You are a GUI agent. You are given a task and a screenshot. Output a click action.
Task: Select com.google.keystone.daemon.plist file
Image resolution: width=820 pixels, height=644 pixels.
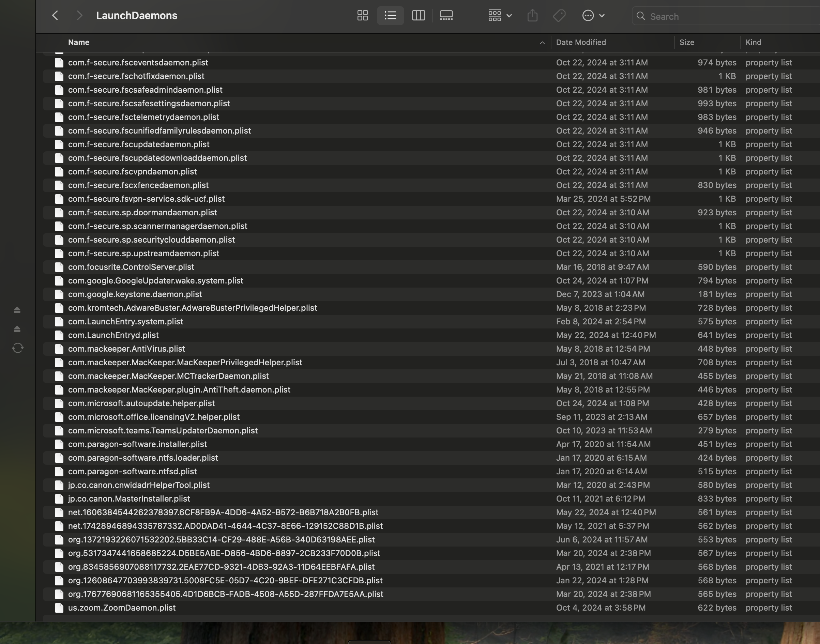(135, 294)
